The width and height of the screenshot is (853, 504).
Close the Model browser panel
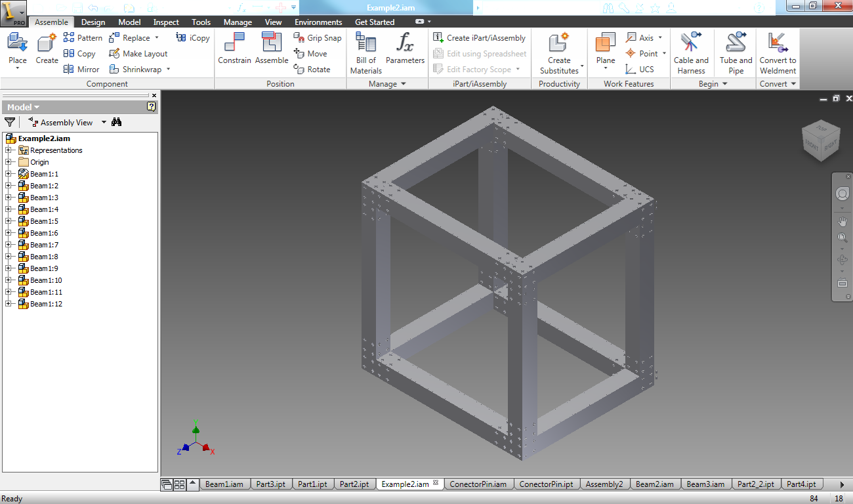click(x=154, y=96)
